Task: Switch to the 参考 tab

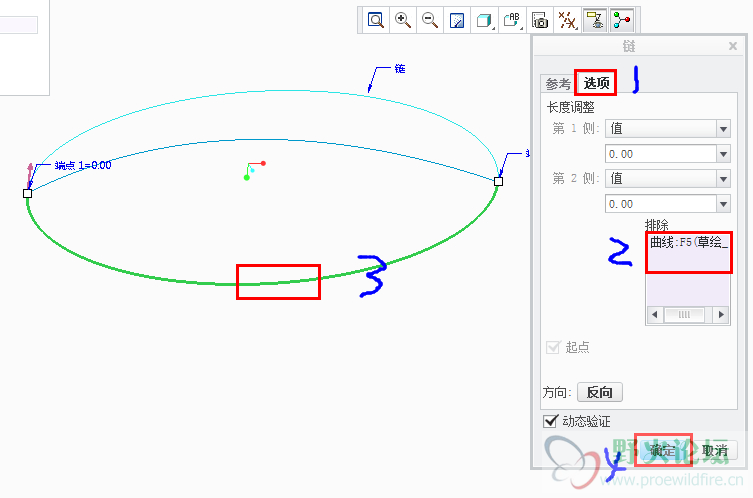Action: (558, 85)
